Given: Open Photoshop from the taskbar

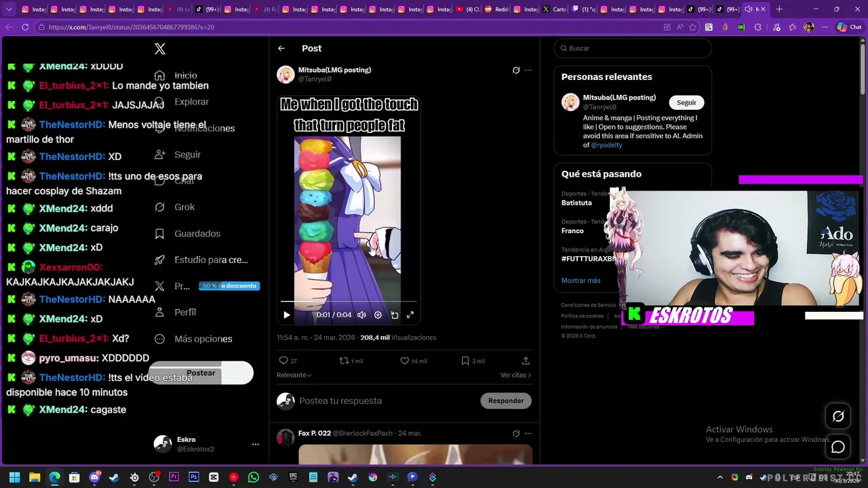Looking at the screenshot, I should (194, 478).
